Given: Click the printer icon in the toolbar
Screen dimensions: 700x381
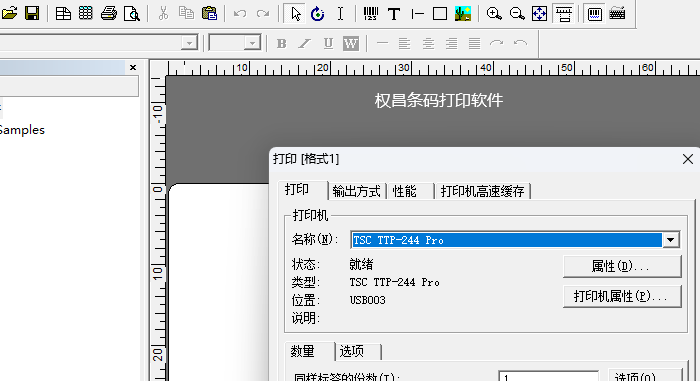Looking at the screenshot, I should click(x=108, y=14).
